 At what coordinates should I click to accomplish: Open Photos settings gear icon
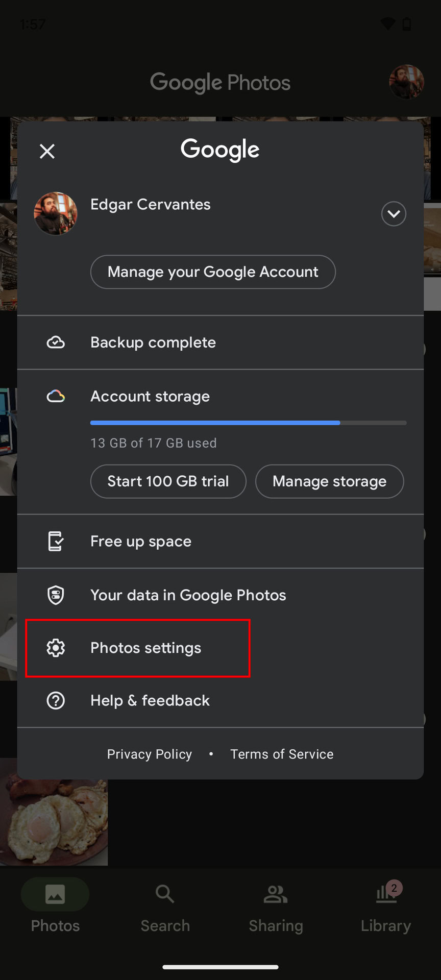pos(56,648)
